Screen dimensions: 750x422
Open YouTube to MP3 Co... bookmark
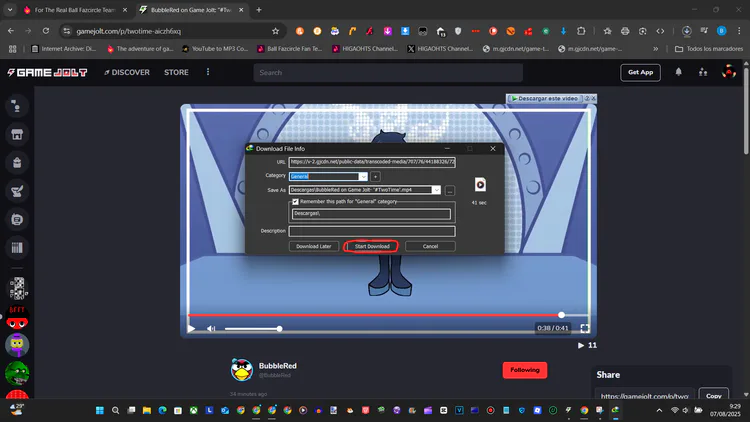[x=215, y=49]
